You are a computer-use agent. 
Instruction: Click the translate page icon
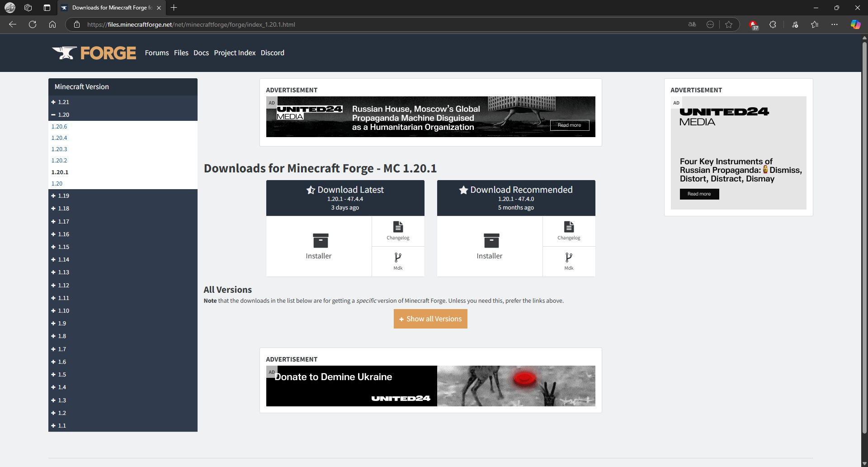pos(692,24)
